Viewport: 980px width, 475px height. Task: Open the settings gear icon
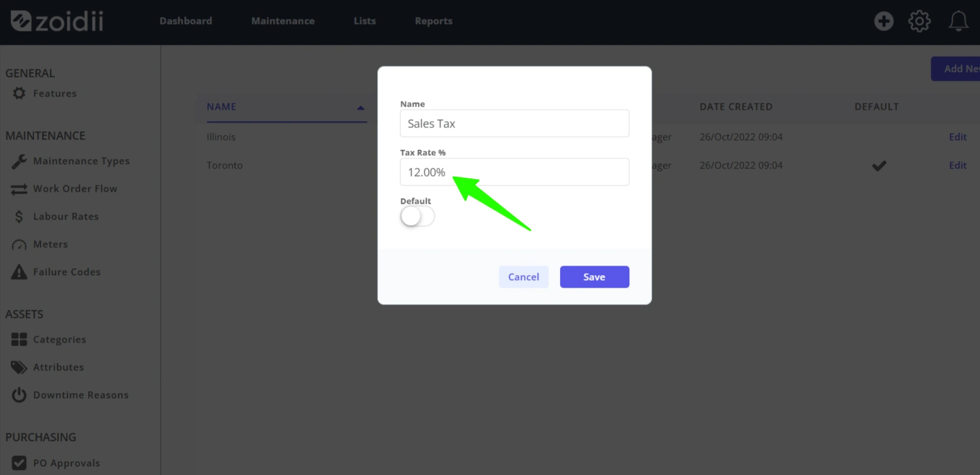pos(919,21)
